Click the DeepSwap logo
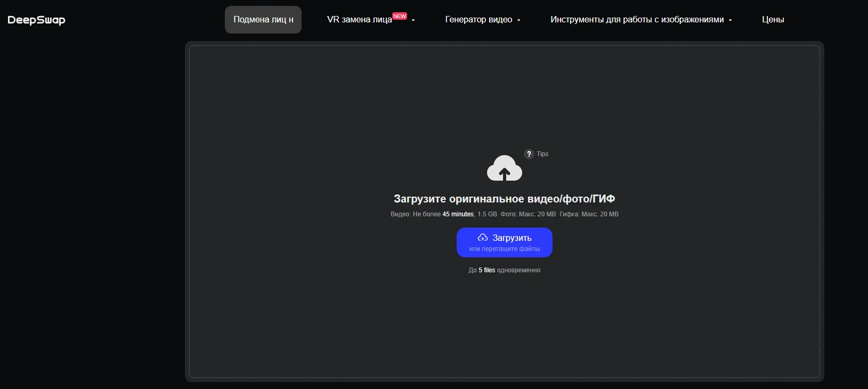868x389 pixels. pyautogui.click(x=36, y=20)
